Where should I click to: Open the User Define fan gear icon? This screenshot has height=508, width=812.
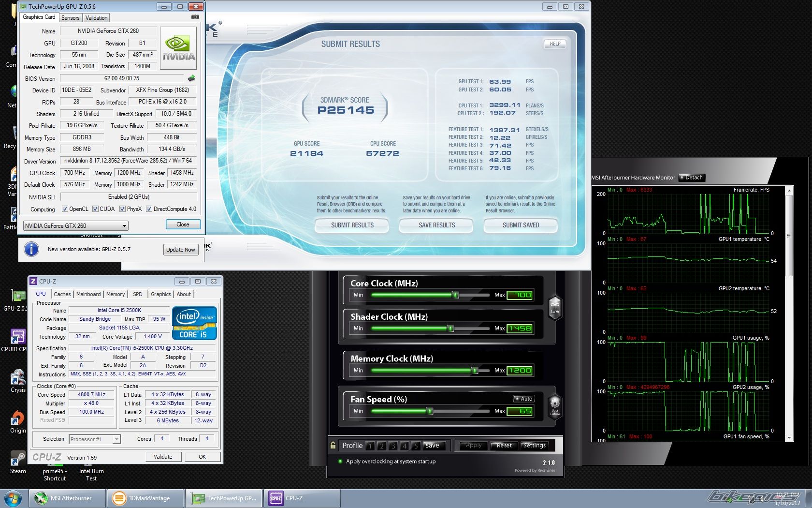click(x=555, y=405)
